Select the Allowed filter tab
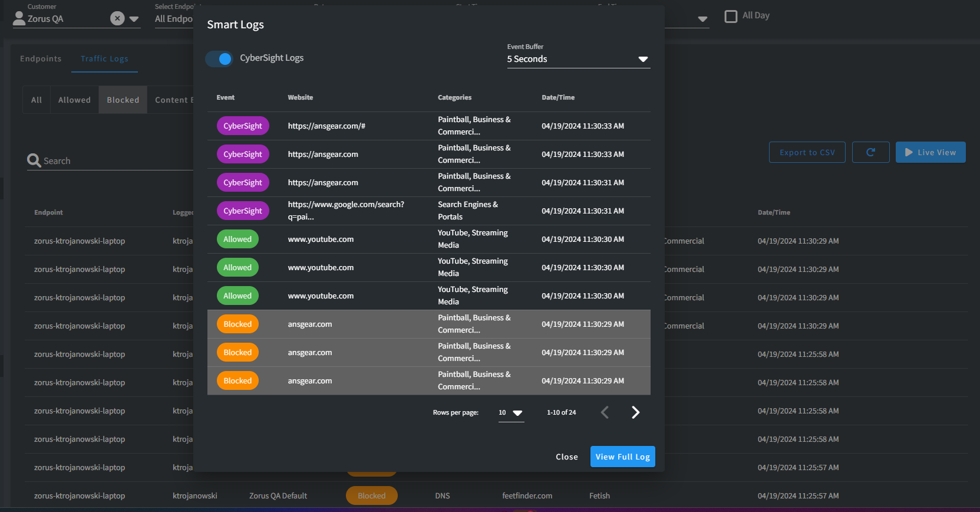This screenshot has width=980, height=512. click(74, 100)
